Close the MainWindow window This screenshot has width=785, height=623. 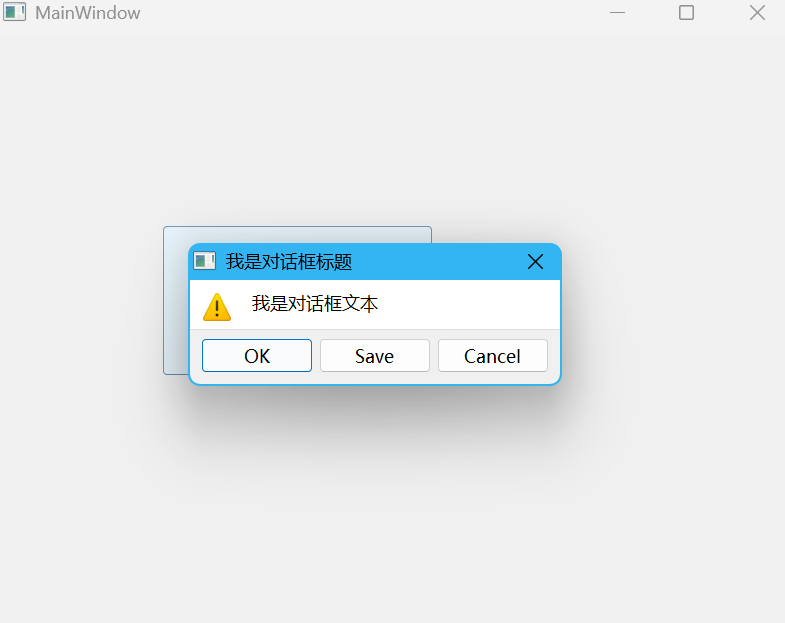pos(757,13)
